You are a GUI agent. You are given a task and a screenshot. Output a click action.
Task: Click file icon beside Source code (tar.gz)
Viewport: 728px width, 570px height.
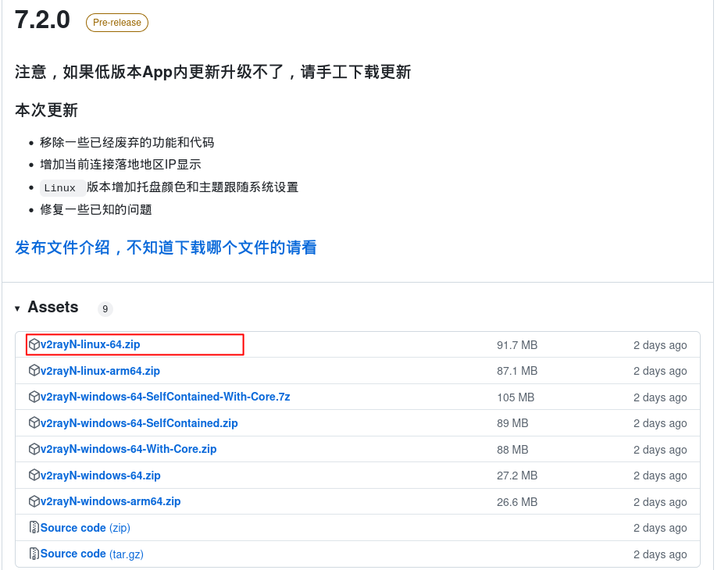click(34, 554)
